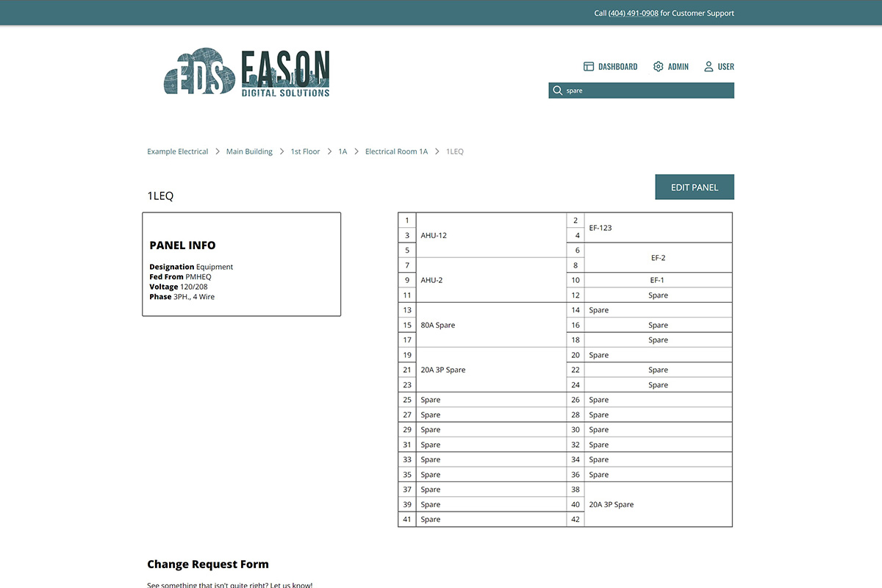Screen dimensions: 882x588
Task: Open the User menu item
Action: tap(725, 67)
